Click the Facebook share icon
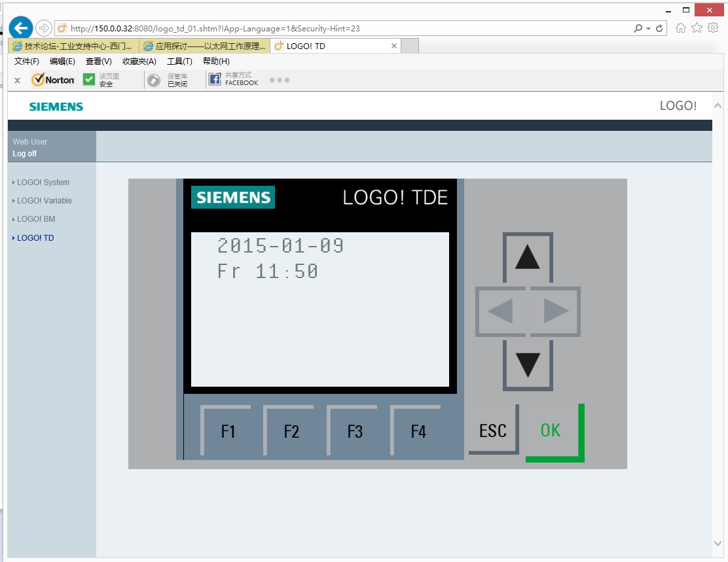The image size is (728, 562). [x=215, y=79]
